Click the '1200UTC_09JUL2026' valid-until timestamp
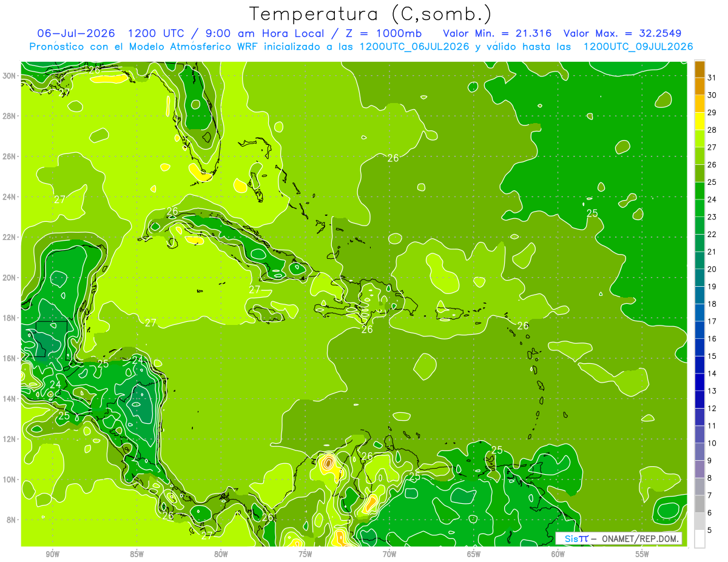Viewport: 728px width, 562px height. point(638,47)
